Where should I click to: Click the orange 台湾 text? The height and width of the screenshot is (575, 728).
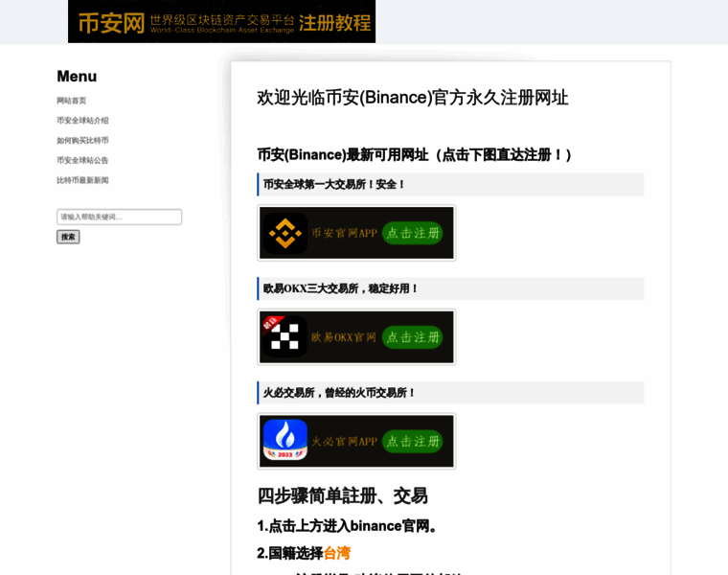pos(337,553)
